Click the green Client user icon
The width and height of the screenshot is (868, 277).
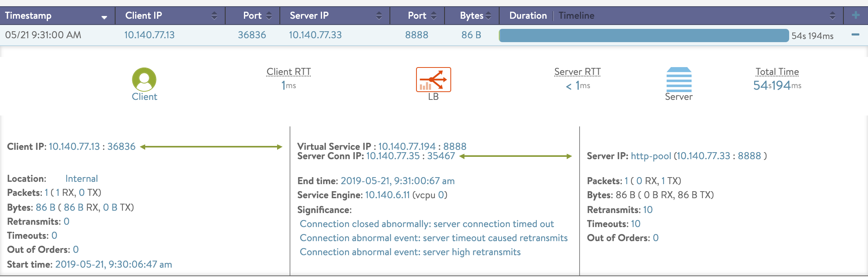pos(144,79)
